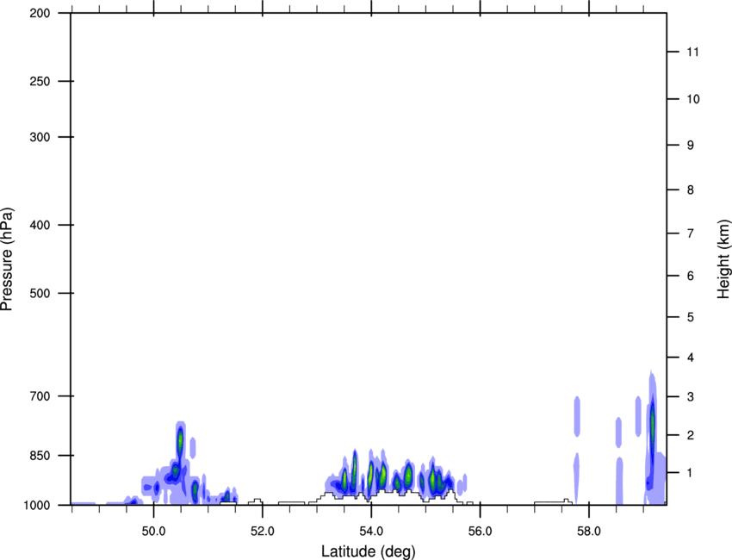Click the 4 km height tick label
This screenshot has width=732, height=560.
[691, 358]
